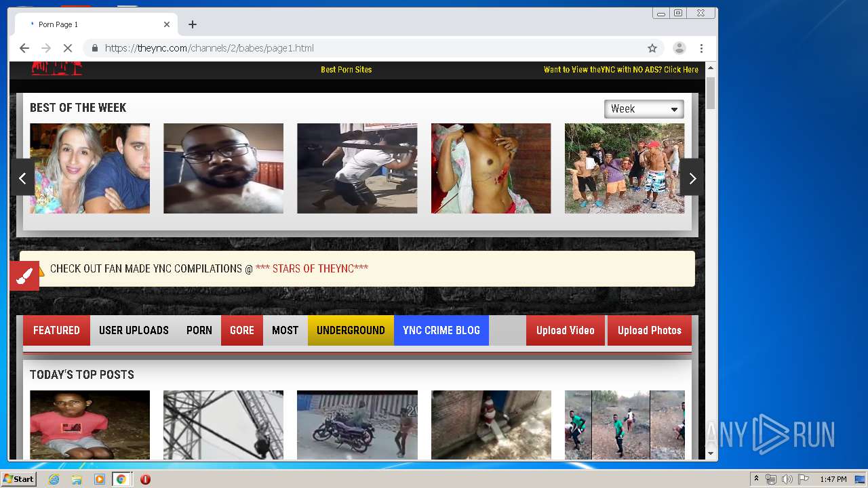
Task: Go back using the browser back arrow
Action: (x=24, y=48)
